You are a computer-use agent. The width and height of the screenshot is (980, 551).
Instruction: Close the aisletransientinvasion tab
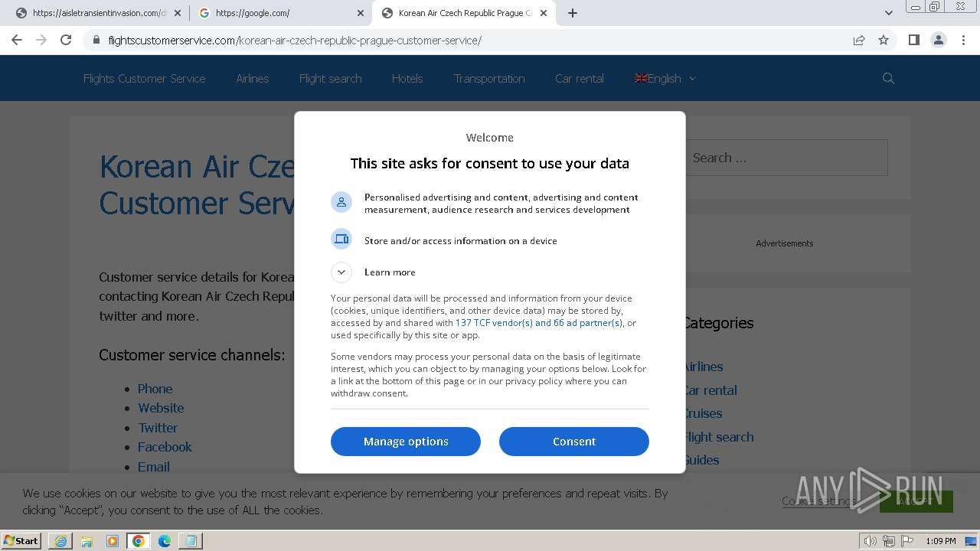(x=178, y=13)
